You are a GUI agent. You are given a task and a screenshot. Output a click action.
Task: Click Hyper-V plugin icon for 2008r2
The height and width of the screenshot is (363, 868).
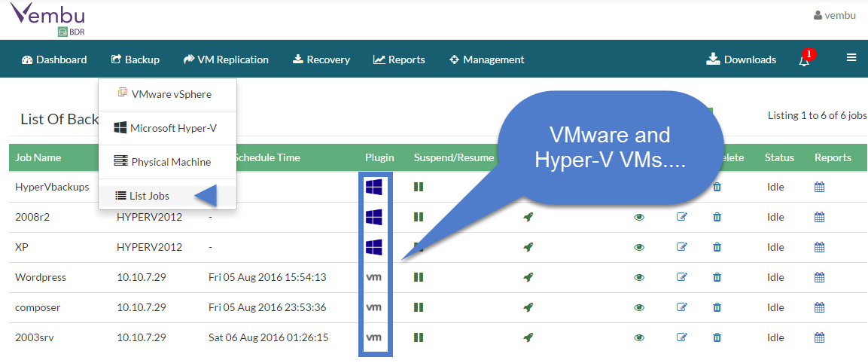(373, 217)
